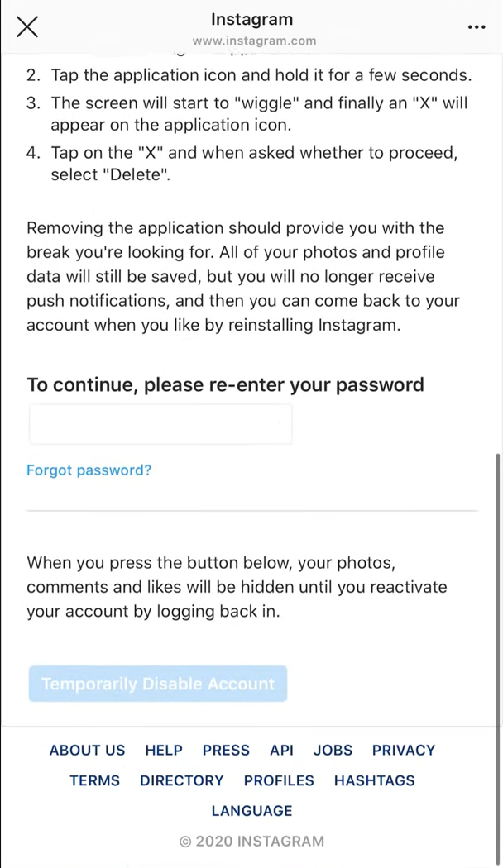Viewport: 503px width, 868px height.
Task: Click the password re-entry field
Action: 160,425
